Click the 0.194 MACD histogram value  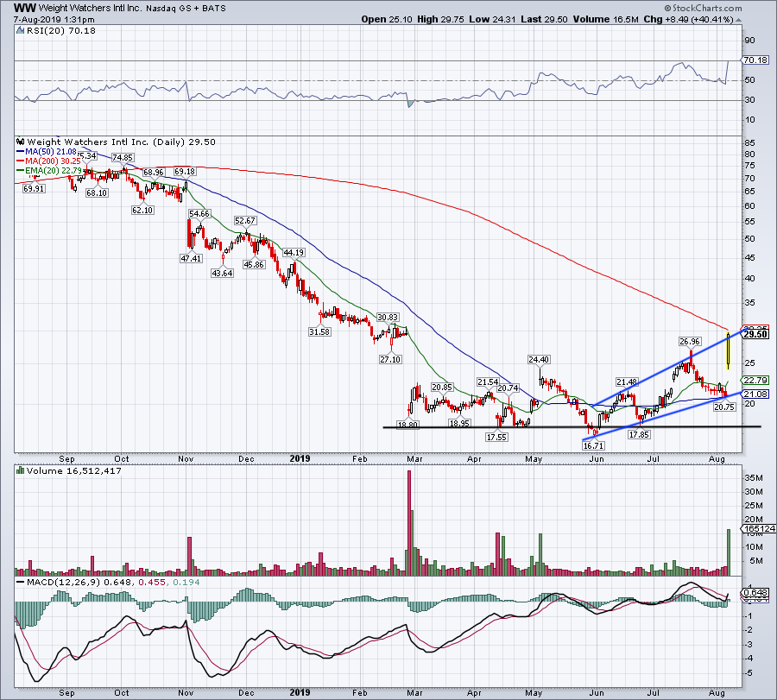tap(186, 582)
